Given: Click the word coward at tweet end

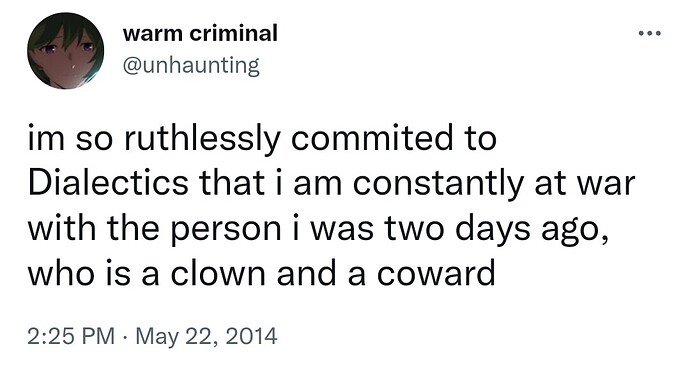Looking at the screenshot, I should [436, 272].
